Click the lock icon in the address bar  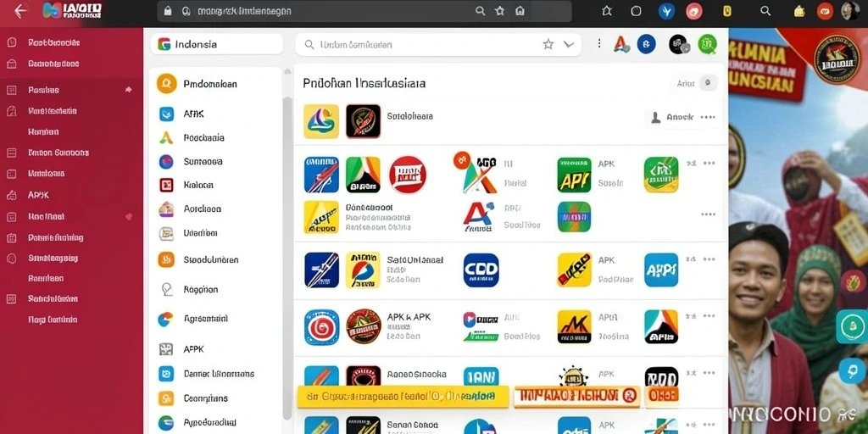(x=169, y=11)
